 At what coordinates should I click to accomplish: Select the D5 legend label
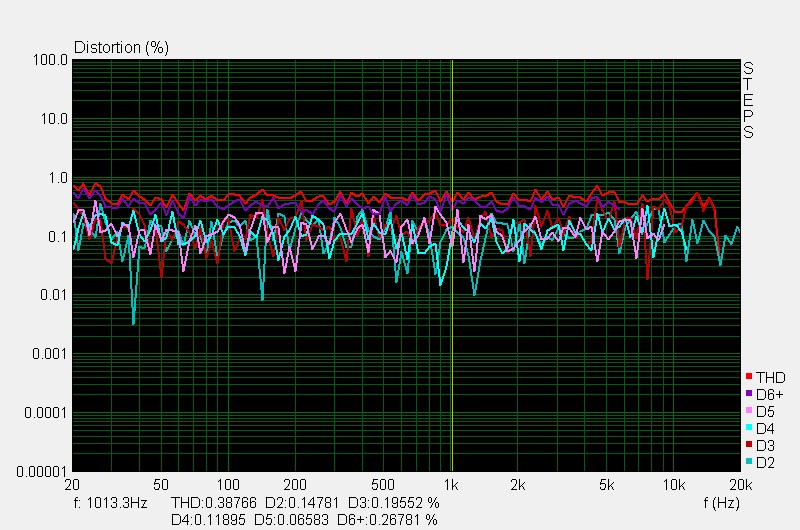[765, 412]
